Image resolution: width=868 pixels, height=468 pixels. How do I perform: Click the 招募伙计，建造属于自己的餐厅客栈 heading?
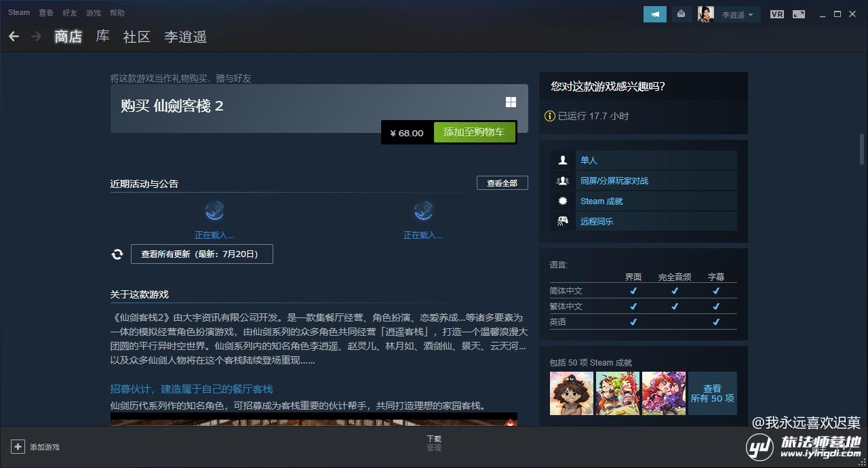pyautogui.click(x=192, y=389)
